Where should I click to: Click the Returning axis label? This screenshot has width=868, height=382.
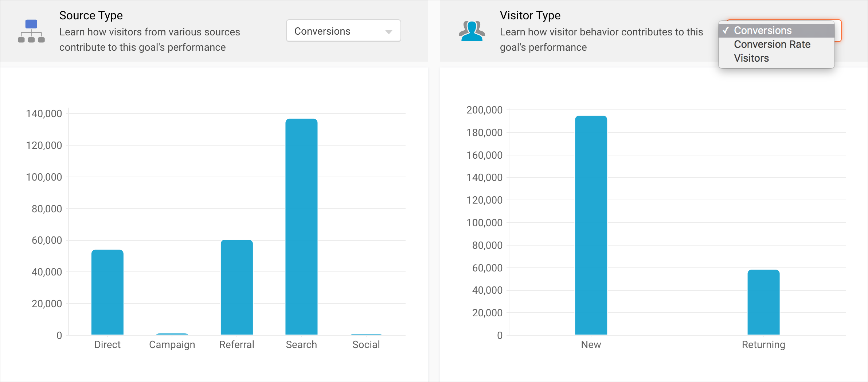pyautogui.click(x=763, y=345)
